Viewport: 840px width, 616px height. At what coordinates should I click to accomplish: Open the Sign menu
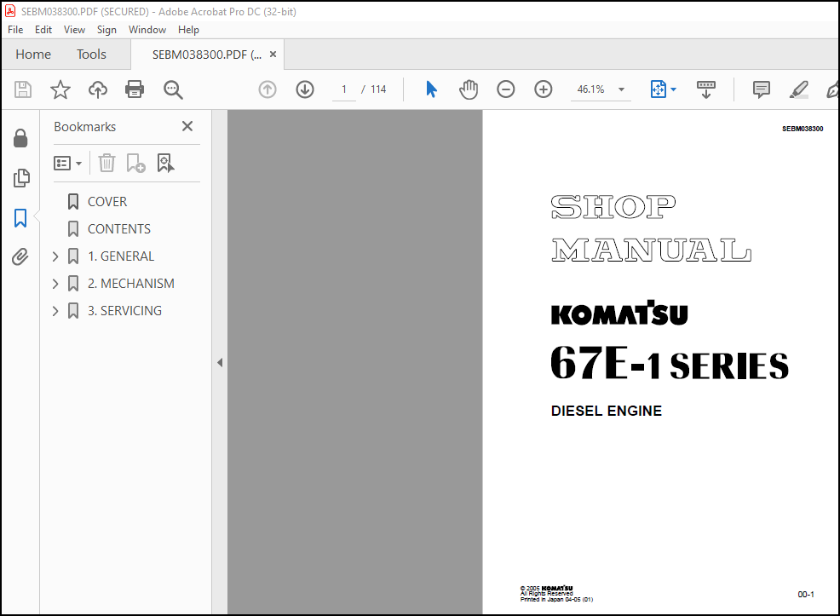106,30
